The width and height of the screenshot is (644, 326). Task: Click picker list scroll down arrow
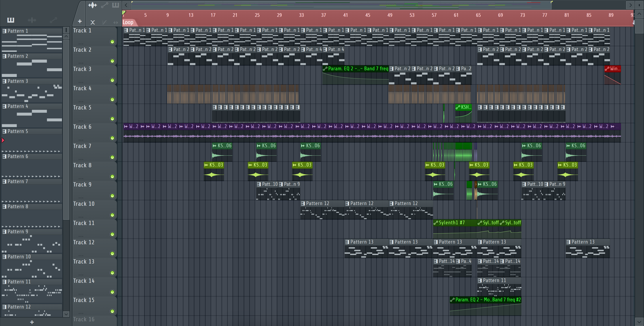66,314
